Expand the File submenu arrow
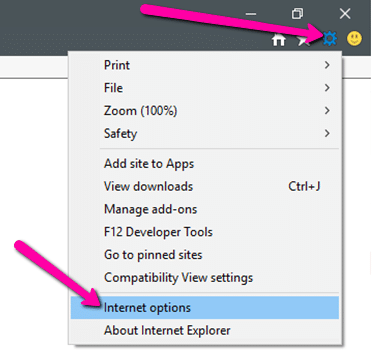Screen dimensions: 372x361 click(327, 88)
